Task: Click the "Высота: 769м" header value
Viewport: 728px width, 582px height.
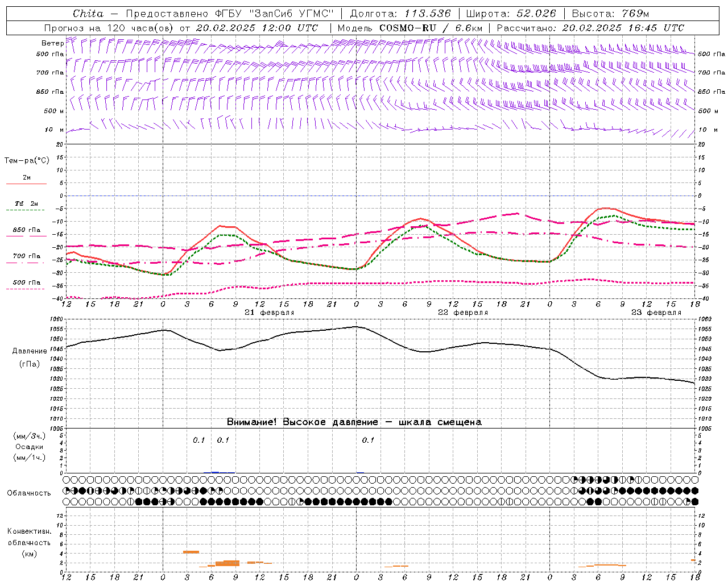Action: [x=610, y=14]
